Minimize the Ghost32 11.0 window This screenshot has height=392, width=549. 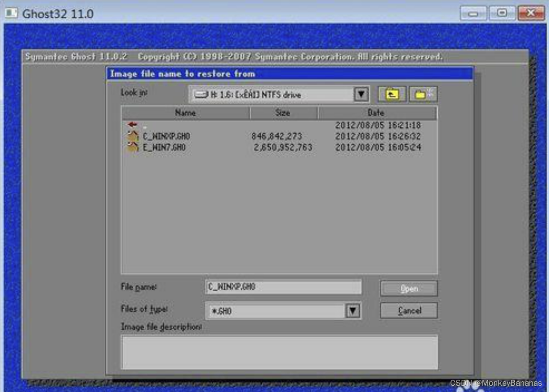click(x=473, y=13)
